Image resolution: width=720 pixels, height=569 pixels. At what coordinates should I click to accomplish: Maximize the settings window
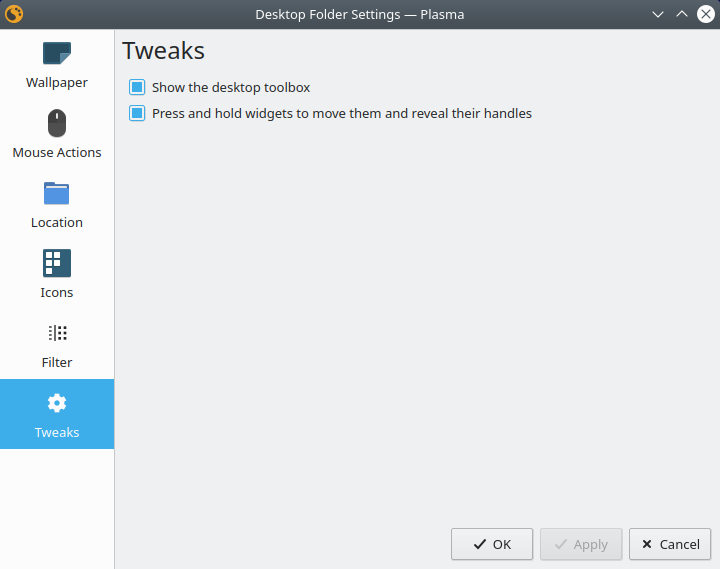681,14
